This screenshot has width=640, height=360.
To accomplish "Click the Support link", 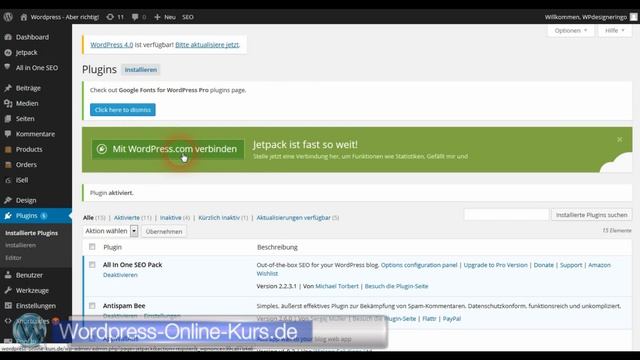I will click(x=571, y=265).
